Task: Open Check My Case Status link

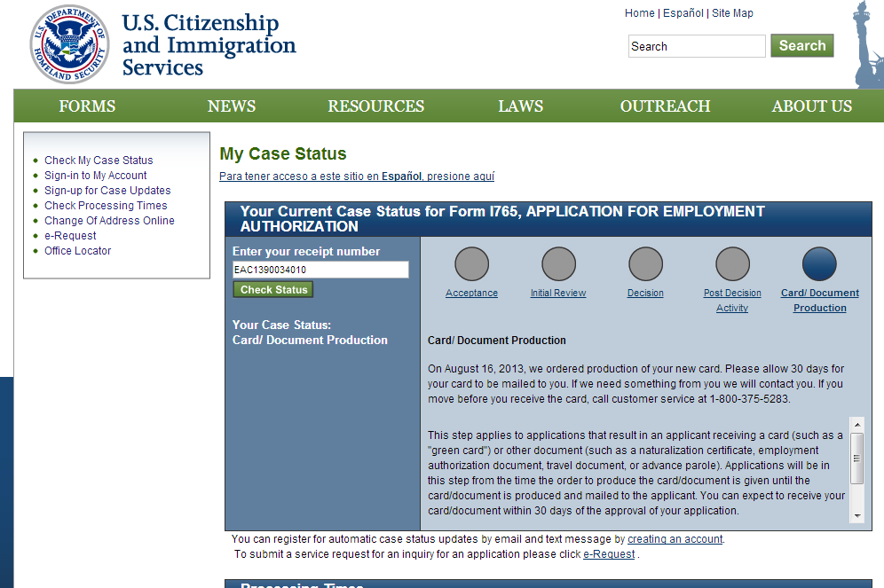Action: (x=99, y=161)
